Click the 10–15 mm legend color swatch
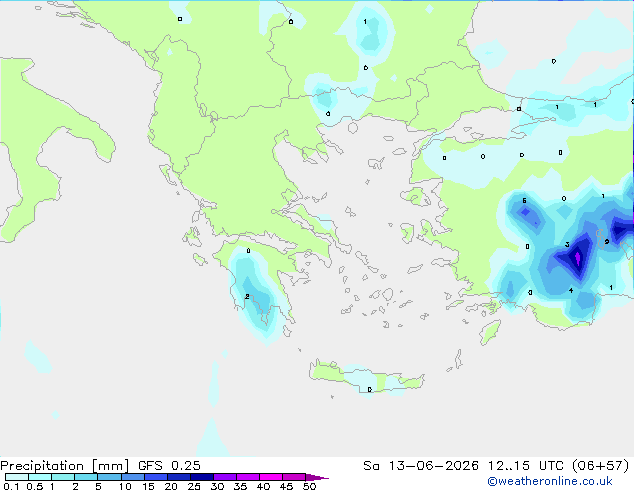This screenshot has width=634, height=490. pos(133,477)
